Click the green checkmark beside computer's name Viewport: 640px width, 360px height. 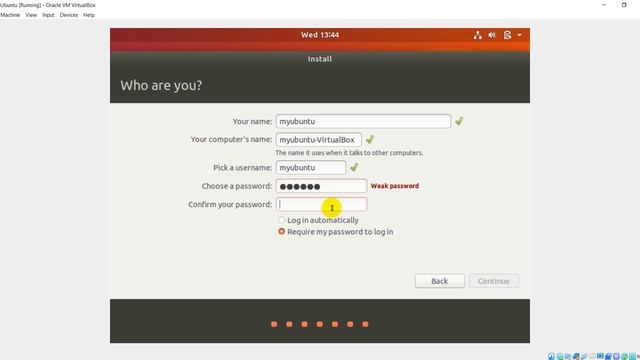(x=370, y=140)
